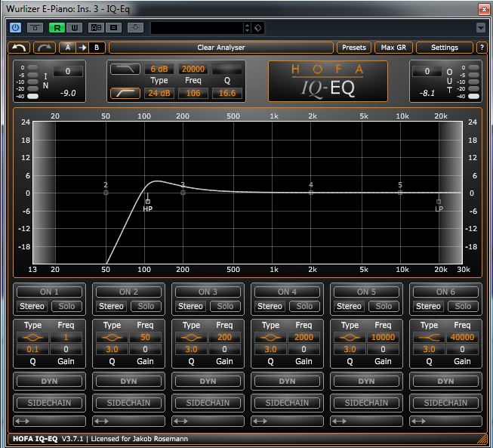Screen dimensions: 493x448
Task: Click the resize grip at window corner
Action: pos(482,439)
